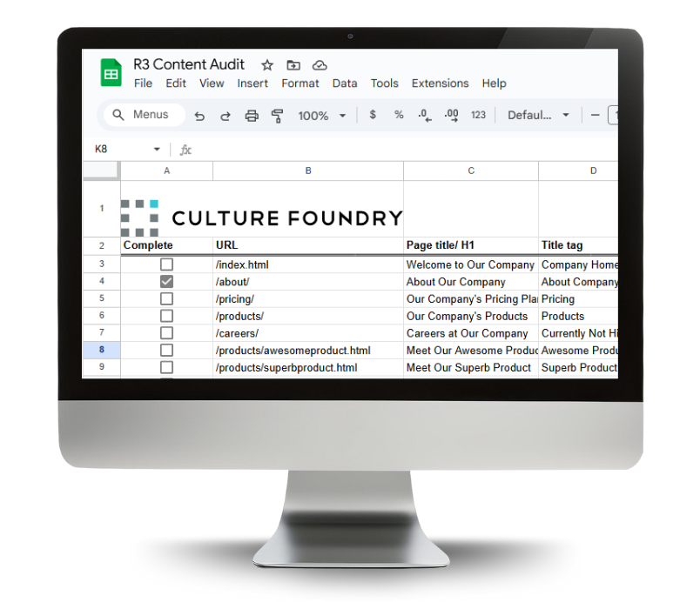This screenshot has width=700, height=602.
Task: Search the Menus search box
Action: tap(145, 115)
